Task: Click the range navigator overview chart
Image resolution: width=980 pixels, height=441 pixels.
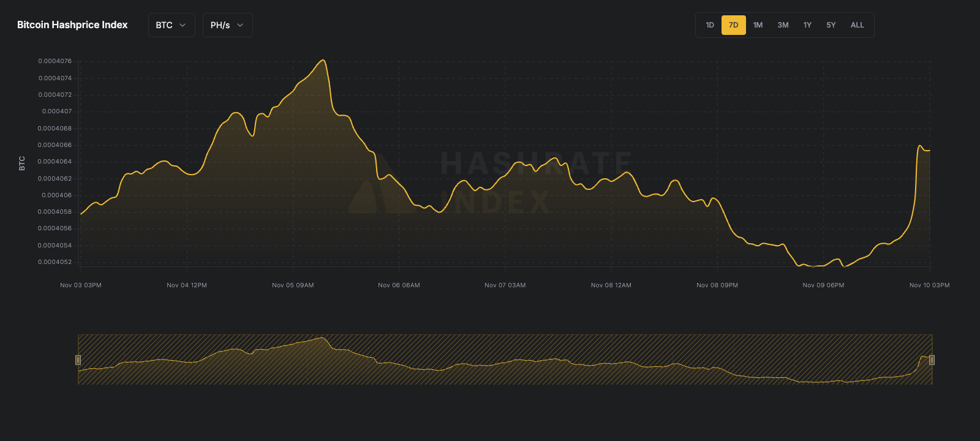Action: pyautogui.click(x=505, y=360)
